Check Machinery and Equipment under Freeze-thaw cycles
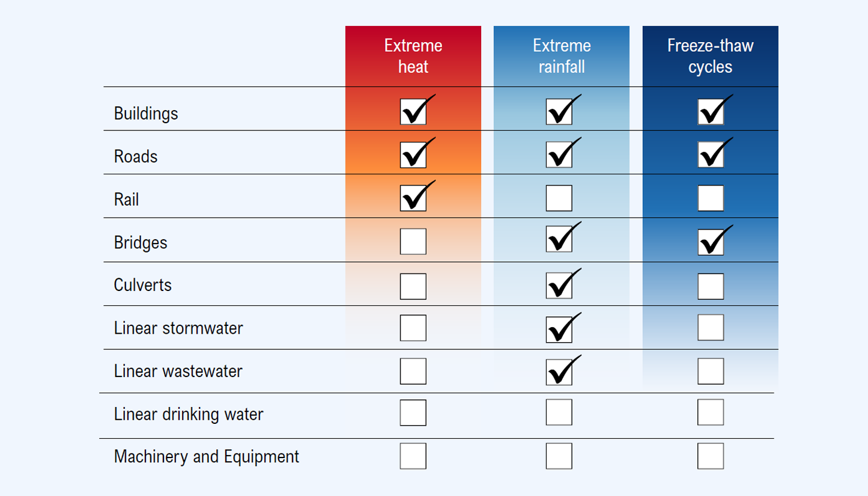The height and width of the screenshot is (496, 868). coord(711,456)
